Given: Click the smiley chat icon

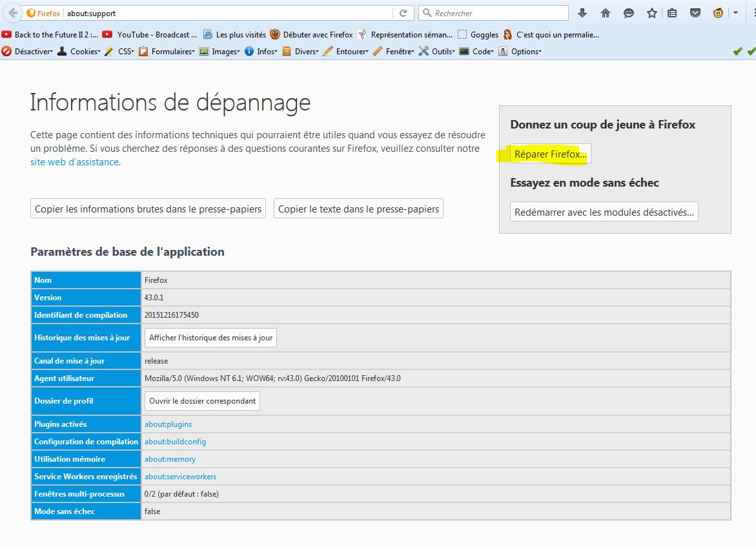Looking at the screenshot, I should pyautogui.click(x=629, y=13).
